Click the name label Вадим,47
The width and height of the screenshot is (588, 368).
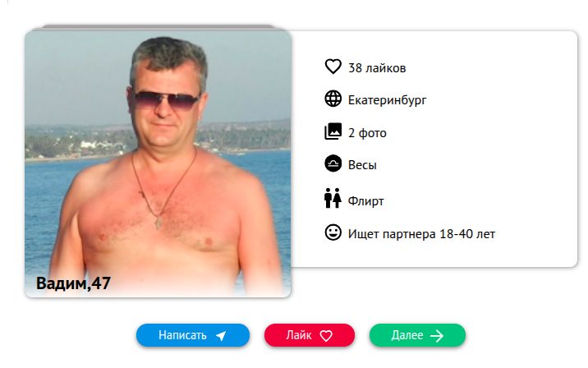tap(73, 283)
